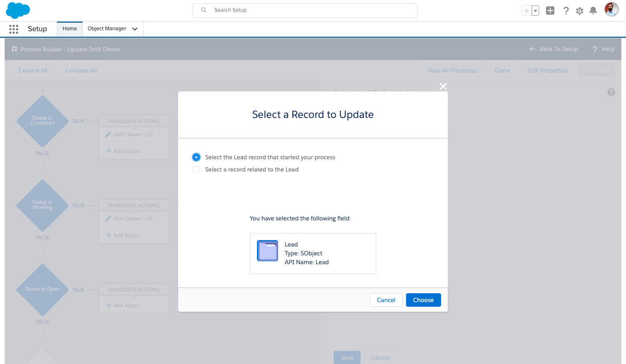Click the Salesforce cloud logo

(18, 10)
